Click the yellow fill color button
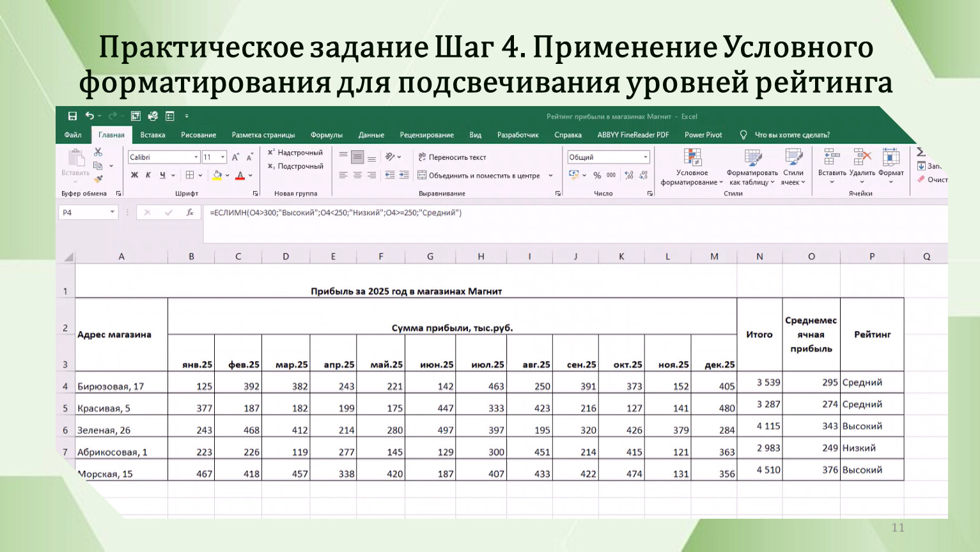This screenshot has width=980, height=552. point(217,175)
